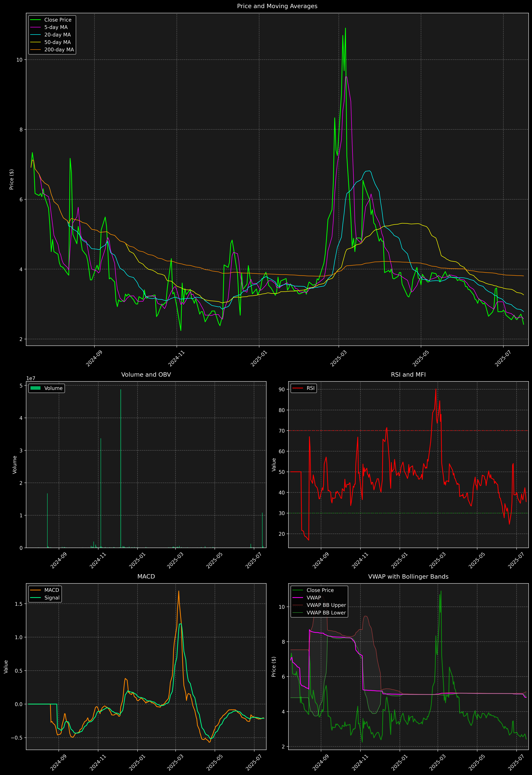532x775 pixels.
Task: Select the 'VWAP' legend entry
Action: (307, 598)
